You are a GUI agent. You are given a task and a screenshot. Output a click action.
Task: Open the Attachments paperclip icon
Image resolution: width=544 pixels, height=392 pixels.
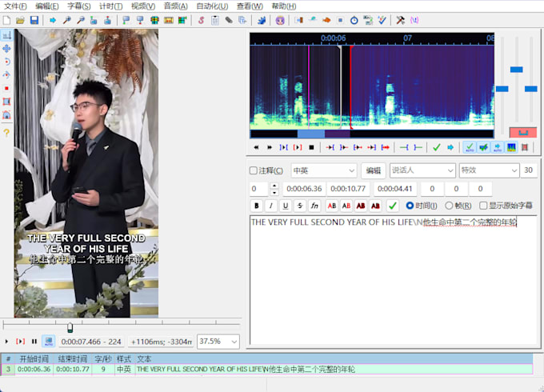(x=229, y=20)
